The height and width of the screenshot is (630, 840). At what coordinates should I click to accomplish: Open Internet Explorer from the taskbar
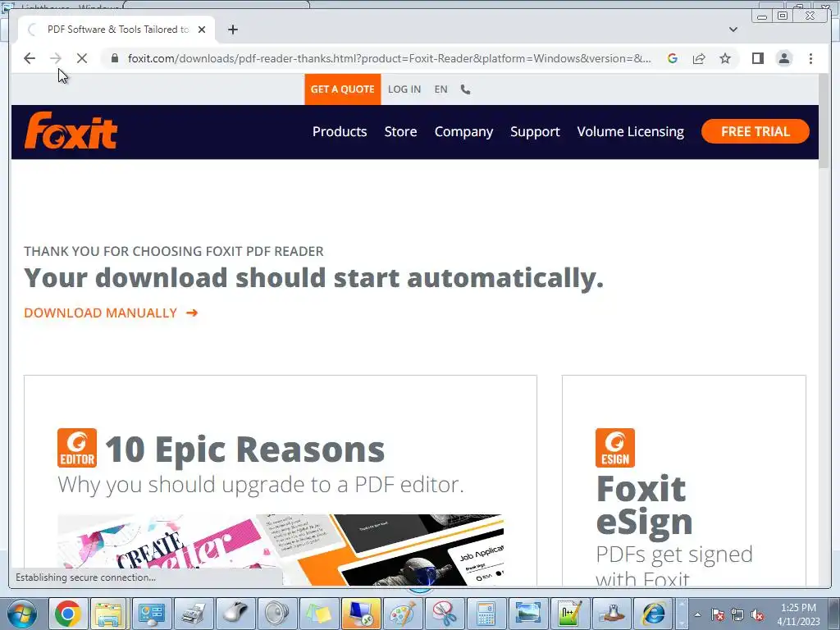click(x=653, y=614)
